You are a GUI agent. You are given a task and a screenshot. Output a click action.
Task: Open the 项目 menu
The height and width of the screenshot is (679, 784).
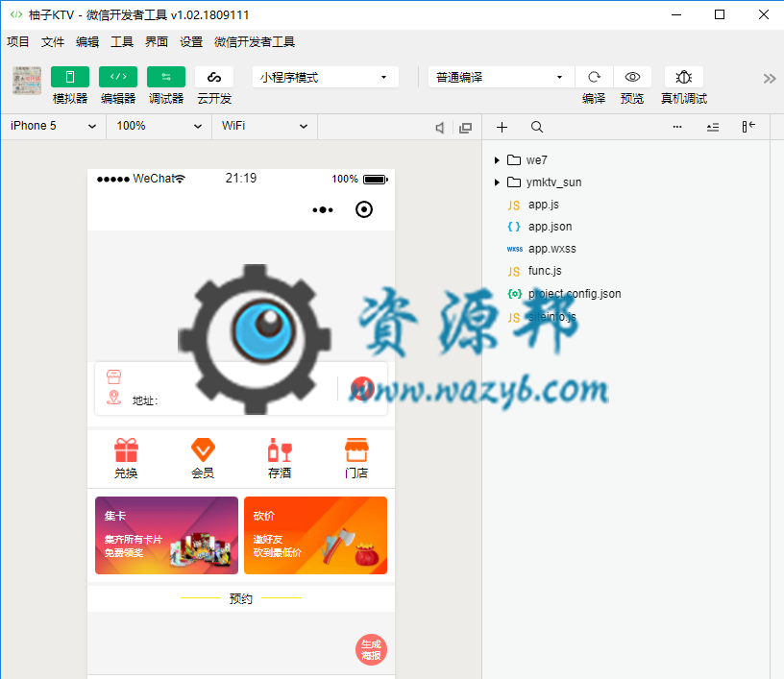pyautogui.click(x=18, y=42)
